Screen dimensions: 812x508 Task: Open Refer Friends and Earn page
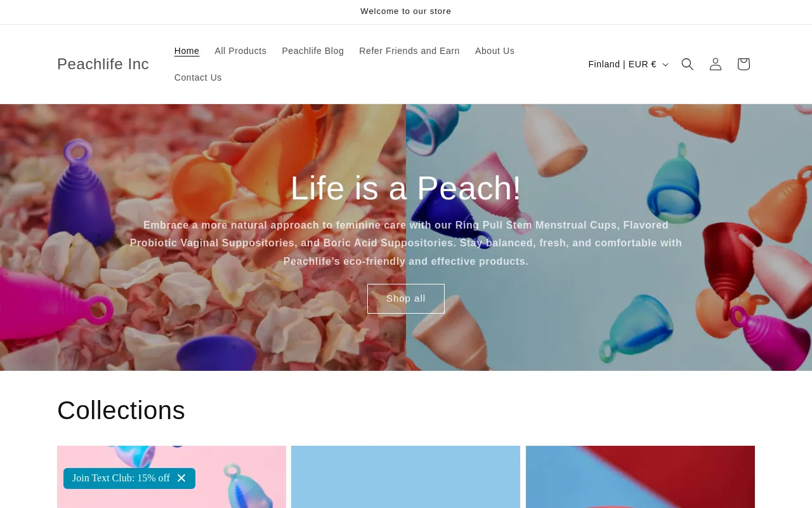point(409,51)
